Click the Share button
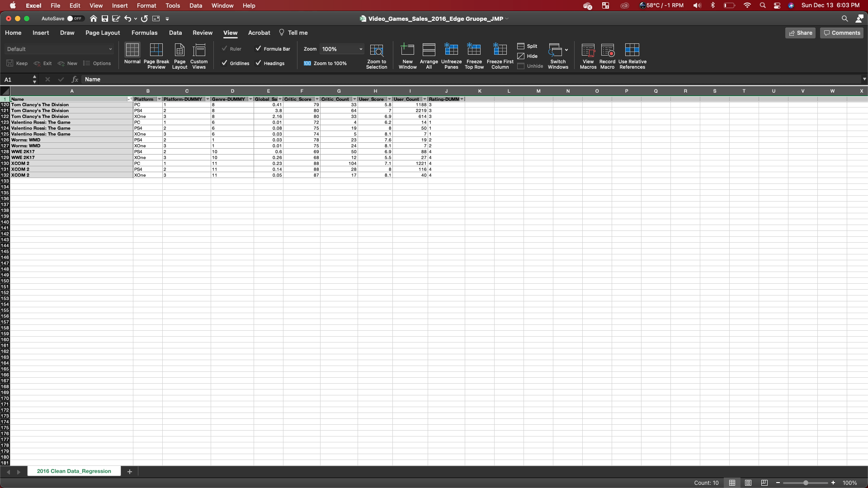 (x=800, y=33)
